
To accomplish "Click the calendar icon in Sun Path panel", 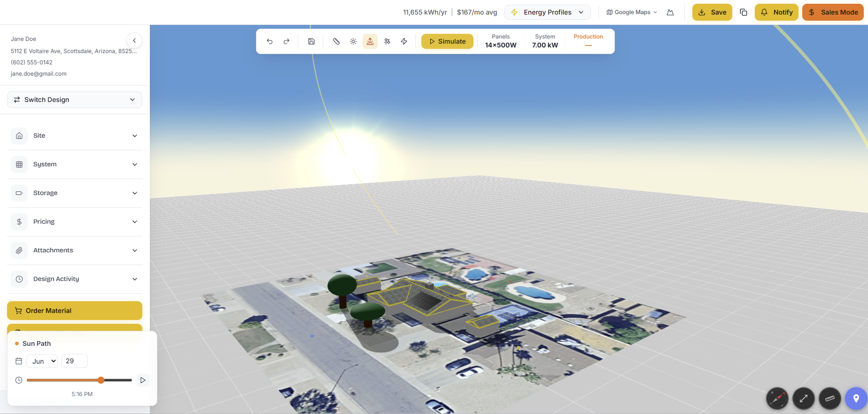I will 19,361.
